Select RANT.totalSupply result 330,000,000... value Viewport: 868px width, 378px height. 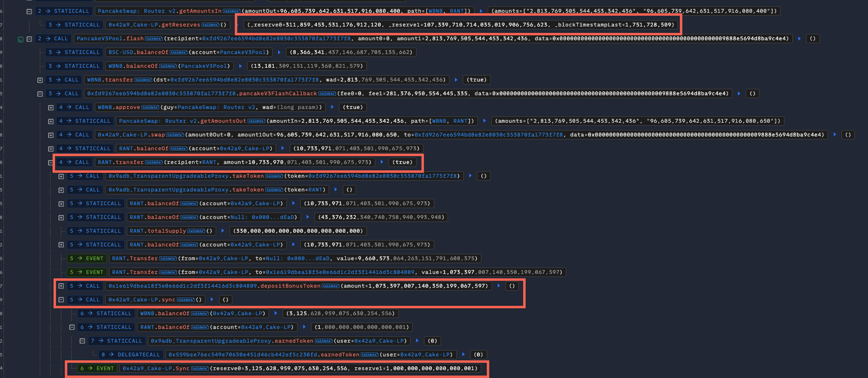(298, 231)
